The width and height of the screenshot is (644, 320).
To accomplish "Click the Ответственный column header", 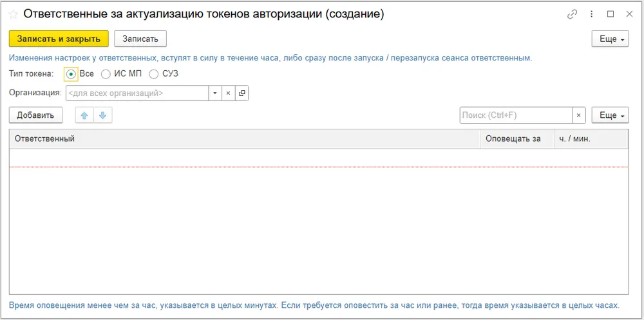I will [244, 139].
